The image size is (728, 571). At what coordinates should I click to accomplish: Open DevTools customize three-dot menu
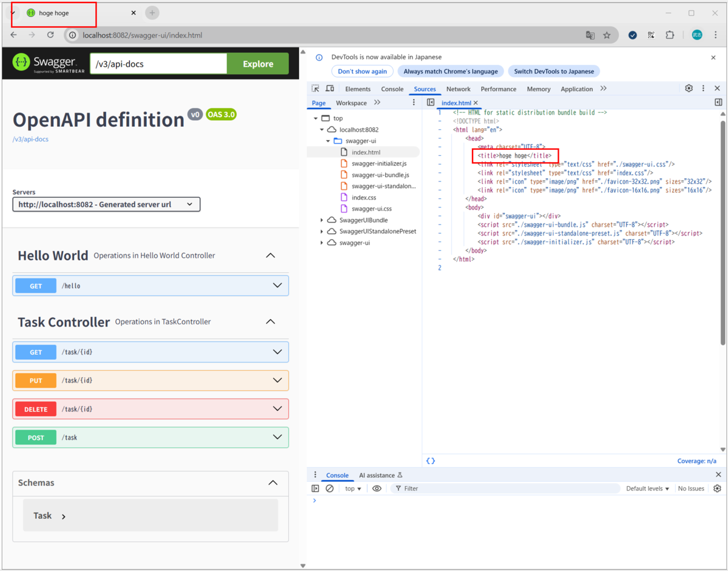pos(703,89)
